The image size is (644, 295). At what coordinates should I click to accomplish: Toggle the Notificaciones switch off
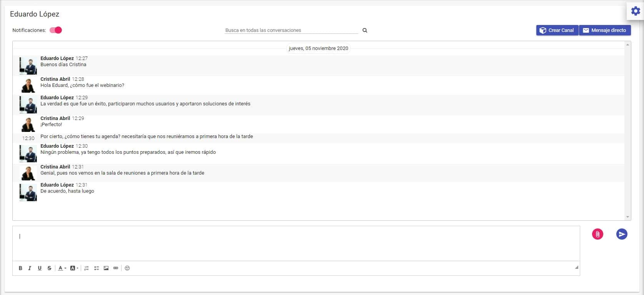pyautogui.click(x=56, y=30)
